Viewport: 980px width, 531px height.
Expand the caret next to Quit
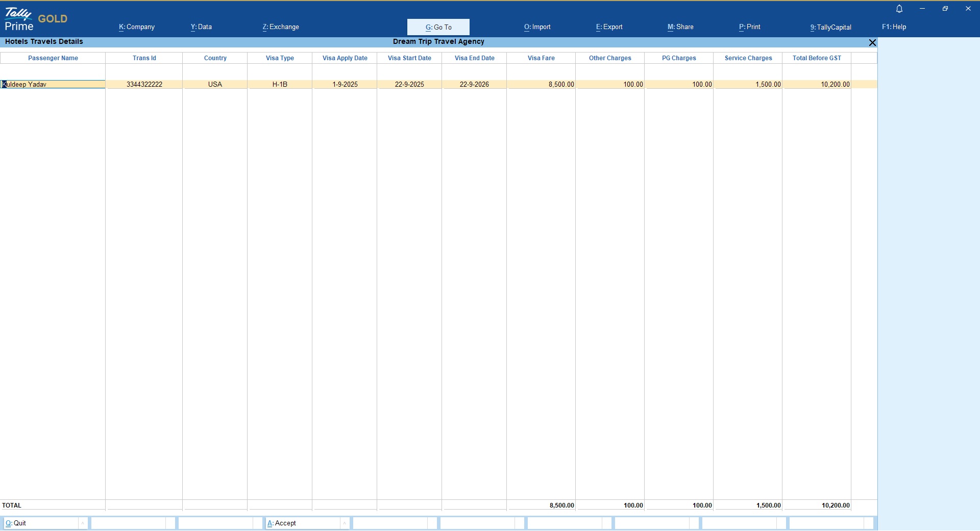click(83, 523)
